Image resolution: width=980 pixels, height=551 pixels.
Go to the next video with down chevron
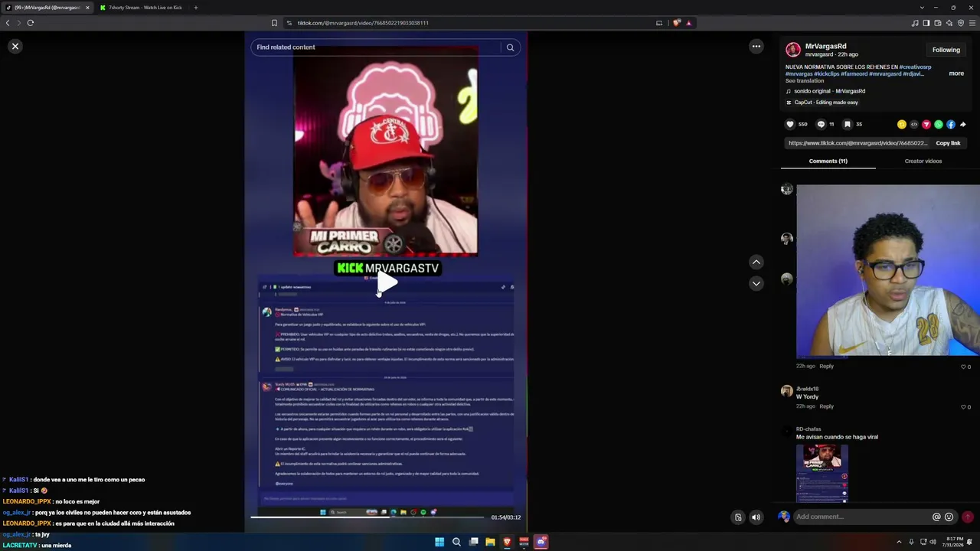(756, 283)
